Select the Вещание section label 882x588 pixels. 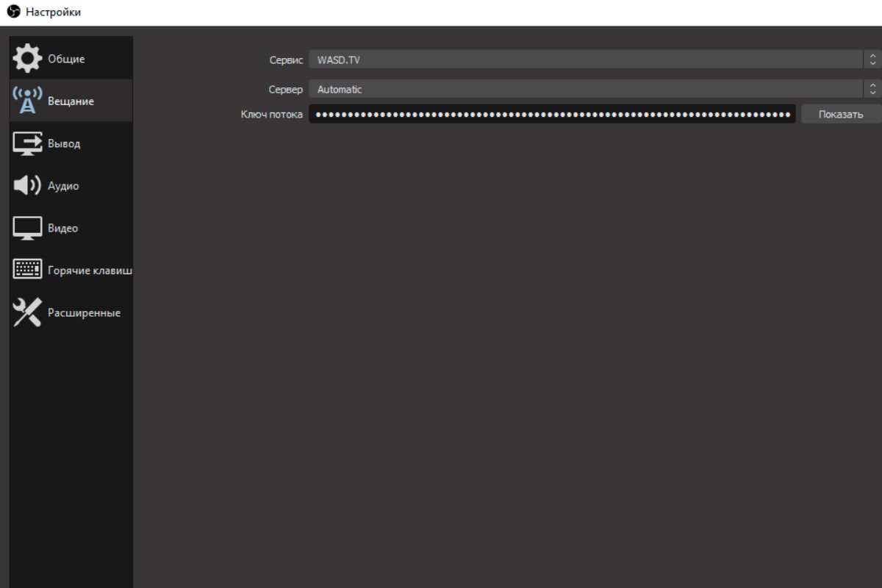point(71,101)
